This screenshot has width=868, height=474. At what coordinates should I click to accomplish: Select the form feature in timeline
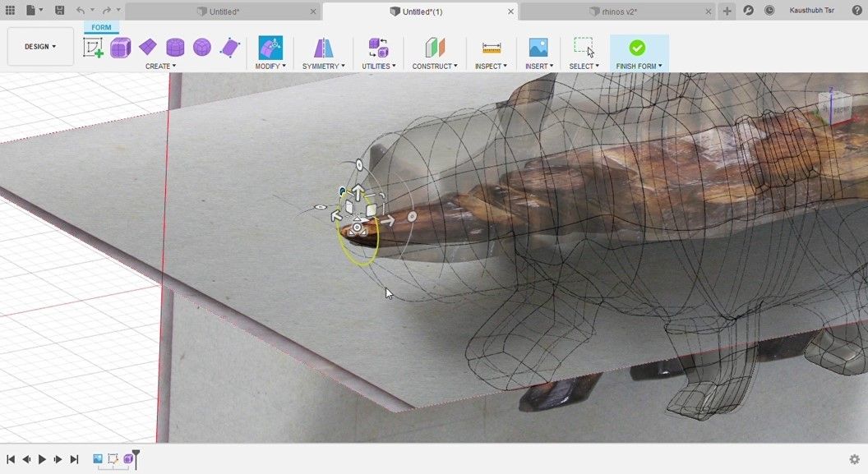(128, 458)
